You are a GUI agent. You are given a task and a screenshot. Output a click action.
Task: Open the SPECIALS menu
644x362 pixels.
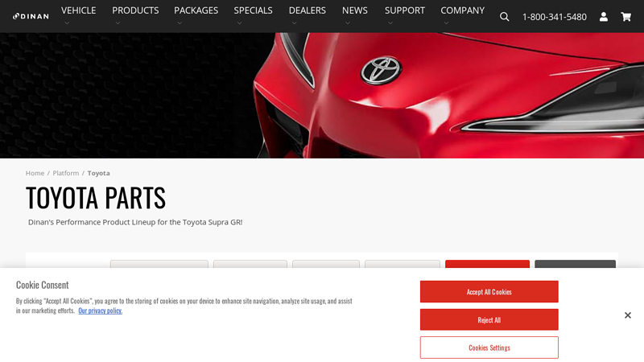click(253, 10)
